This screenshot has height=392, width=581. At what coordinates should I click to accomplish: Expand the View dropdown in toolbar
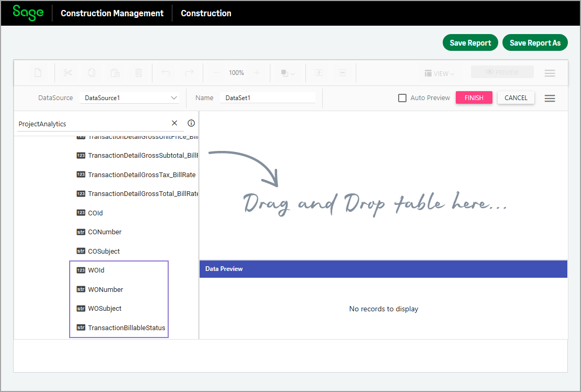click(439, 73)
